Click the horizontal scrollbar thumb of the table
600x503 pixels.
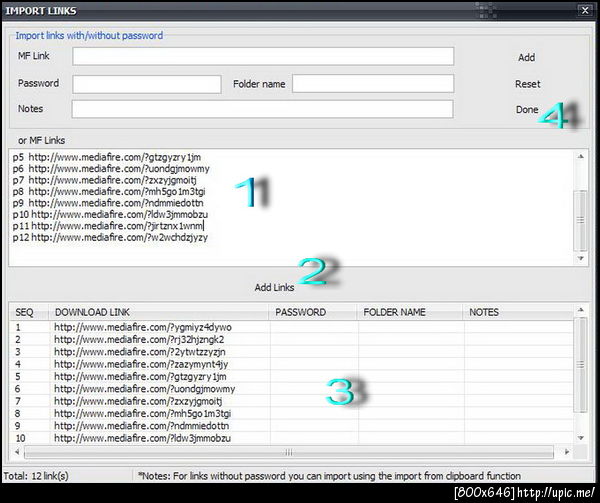289,452
